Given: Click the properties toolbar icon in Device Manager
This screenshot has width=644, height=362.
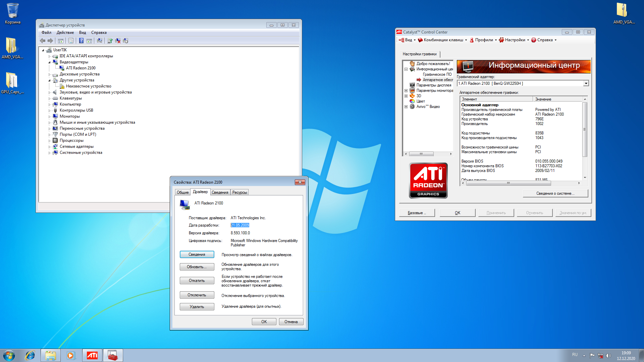Looking at the screenshot, I should 71,41.
